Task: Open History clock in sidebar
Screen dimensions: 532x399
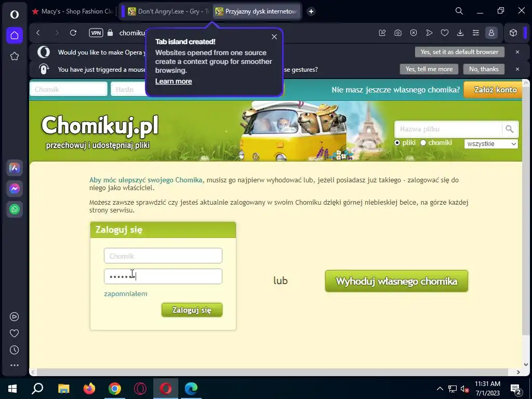Action: [14, 350]
